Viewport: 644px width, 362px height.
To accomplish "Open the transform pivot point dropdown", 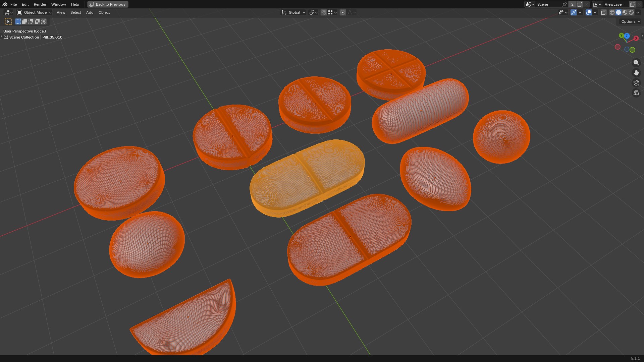I will [313, 12].
